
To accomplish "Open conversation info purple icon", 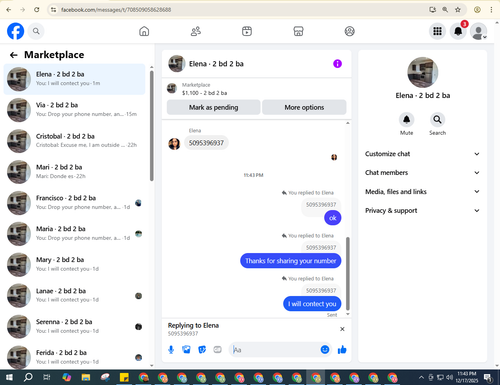I will pyautogui.click(x=337, y=63).
